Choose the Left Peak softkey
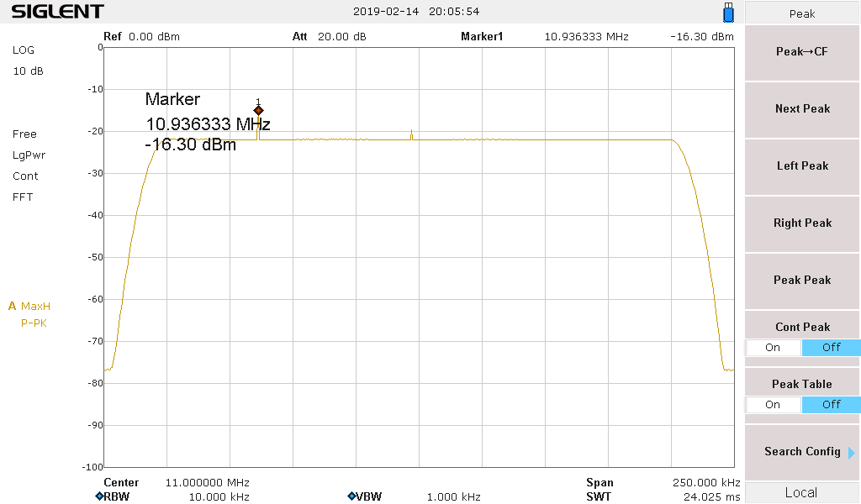The image size is (861, 504). click(801, 165)
